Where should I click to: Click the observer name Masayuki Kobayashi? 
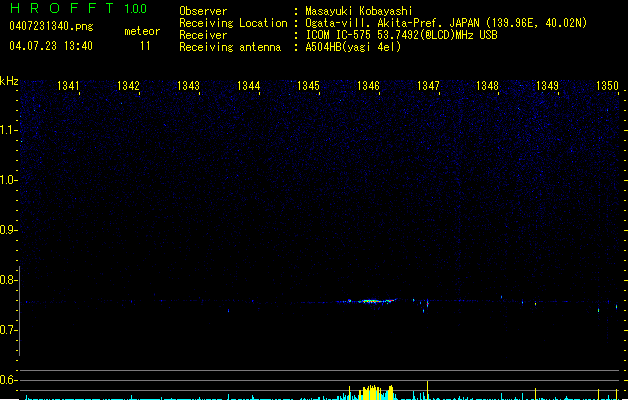point(359,11)
